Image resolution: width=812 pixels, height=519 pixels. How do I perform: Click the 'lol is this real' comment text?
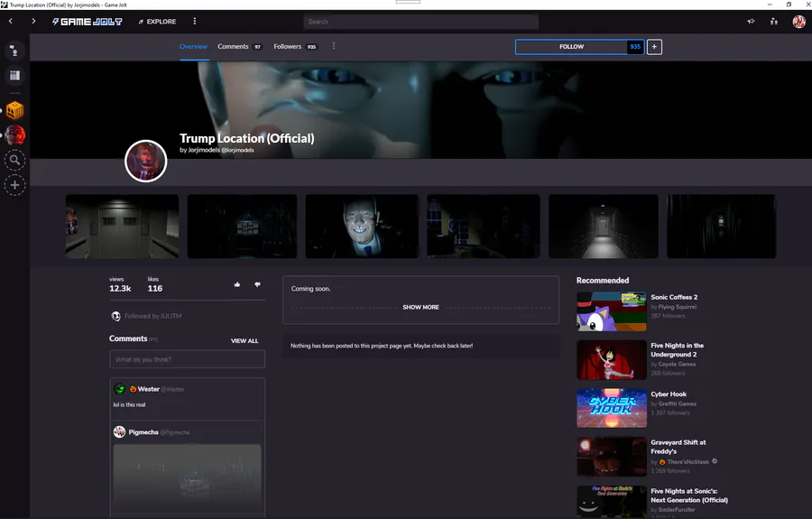(x=129, y=405)
